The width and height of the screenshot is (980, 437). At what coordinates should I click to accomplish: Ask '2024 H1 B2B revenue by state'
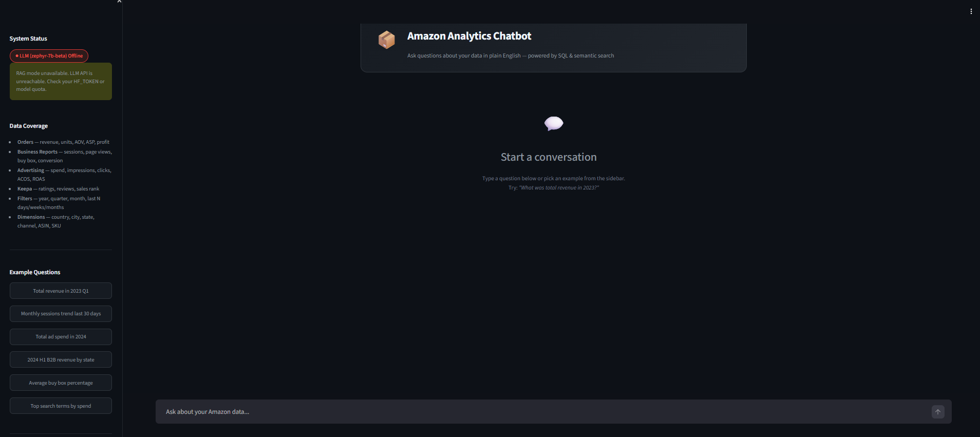(x=61, y=360)
